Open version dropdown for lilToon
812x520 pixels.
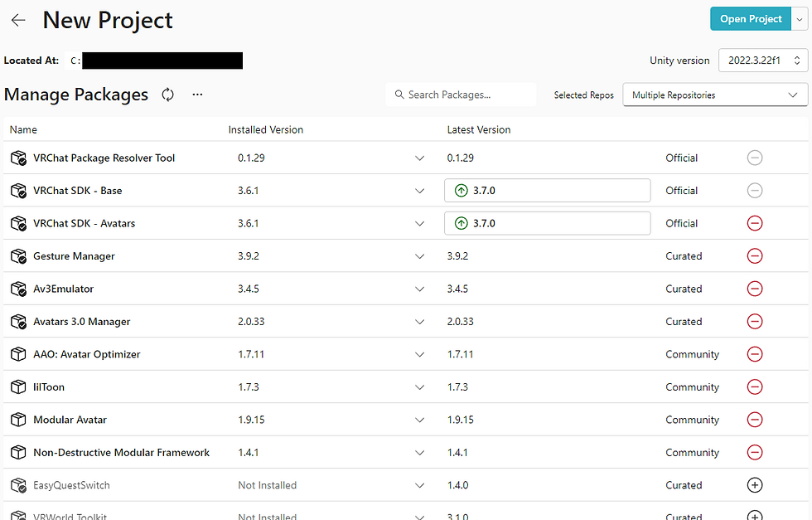419,387
